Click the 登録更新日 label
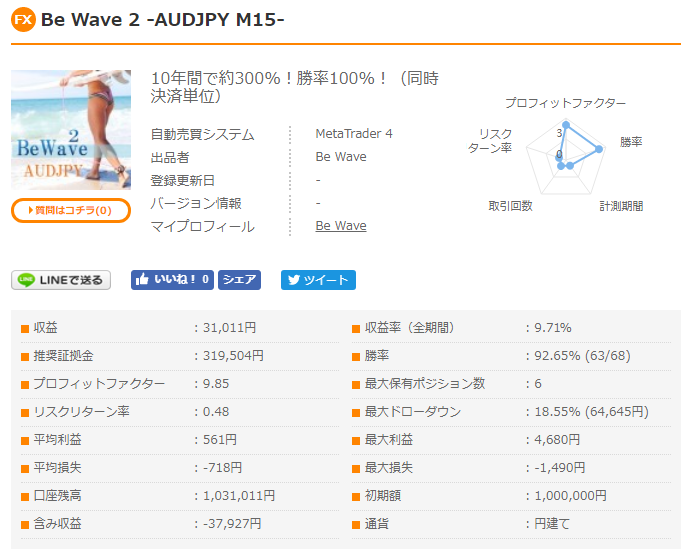The width and height of the screenshot is (690, 553). [183, 180]
